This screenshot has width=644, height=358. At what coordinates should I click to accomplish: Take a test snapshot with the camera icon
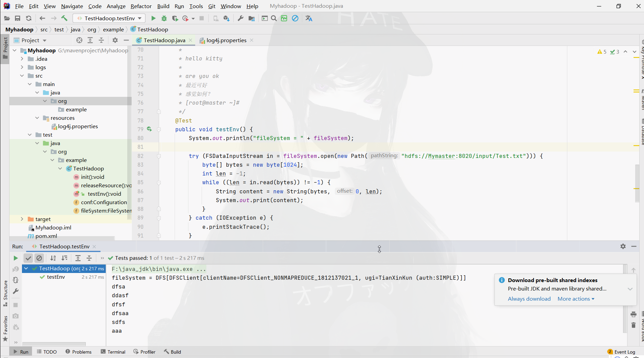(16, 316)
